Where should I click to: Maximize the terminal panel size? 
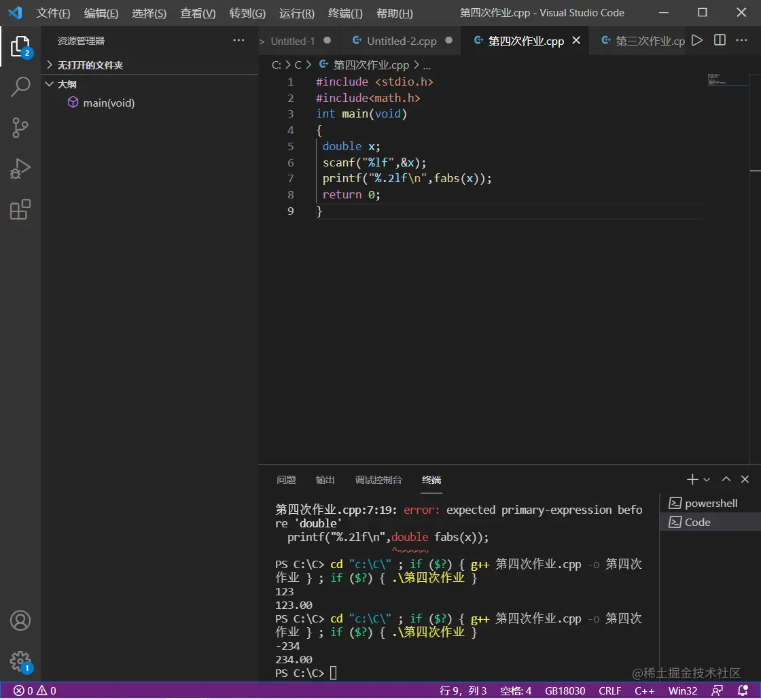pyautogui.click(x=726, y=479)
